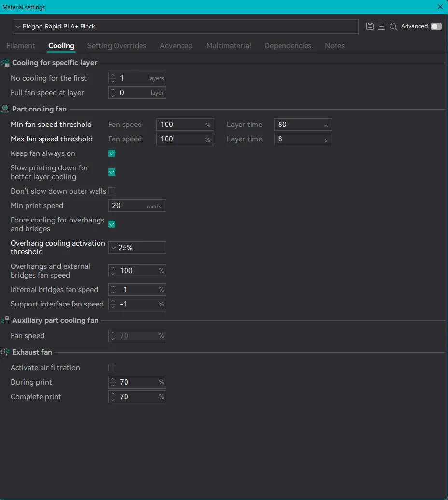This screenshot has height=500, width=448.
Task: Disable Force cooling for overhangs and bridges
Action: (112, 224)
